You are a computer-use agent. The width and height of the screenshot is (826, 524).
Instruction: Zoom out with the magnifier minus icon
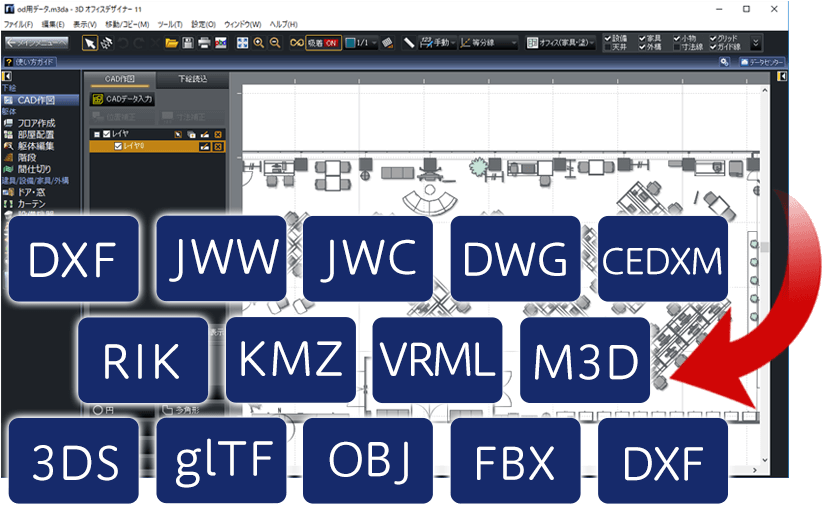click(274, 43)
